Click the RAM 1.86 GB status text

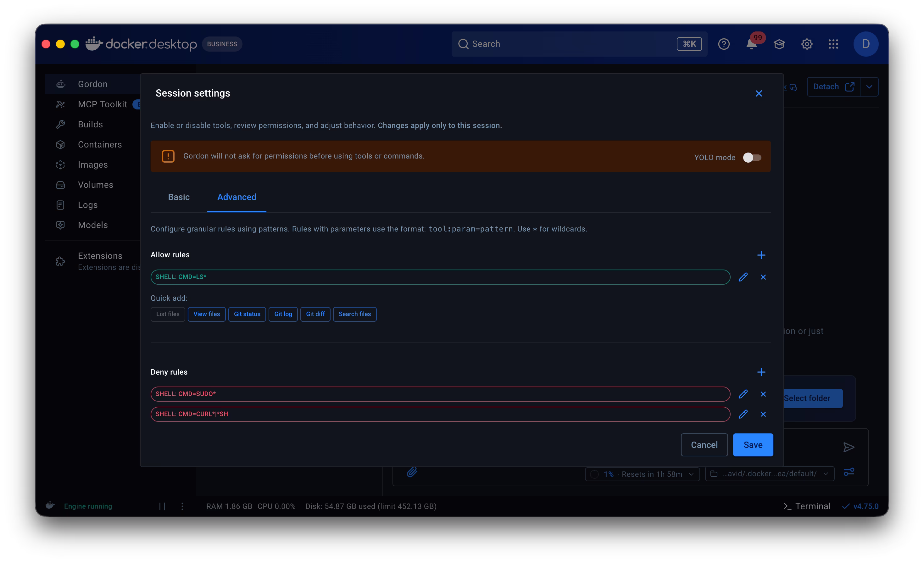pos(229,506)
